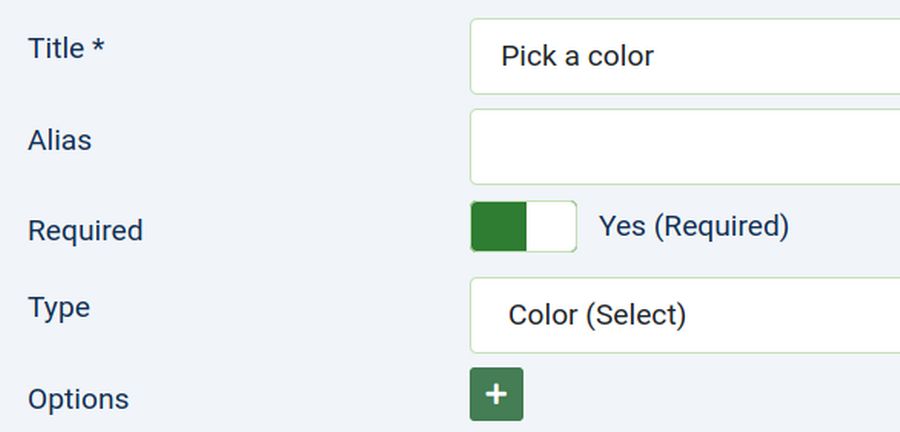Click the white half of Required switch
Image resolution: width=900 pixels, height=432 pixels.
point(550,226)
